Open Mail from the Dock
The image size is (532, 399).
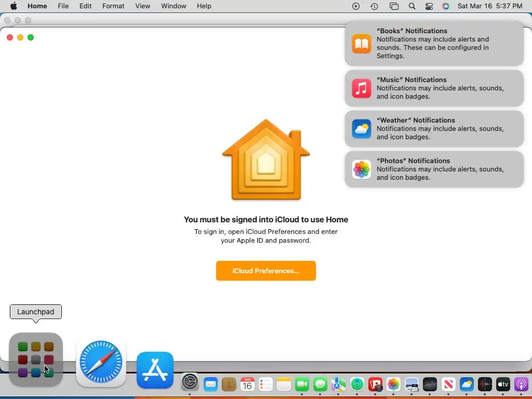[211, 384]
